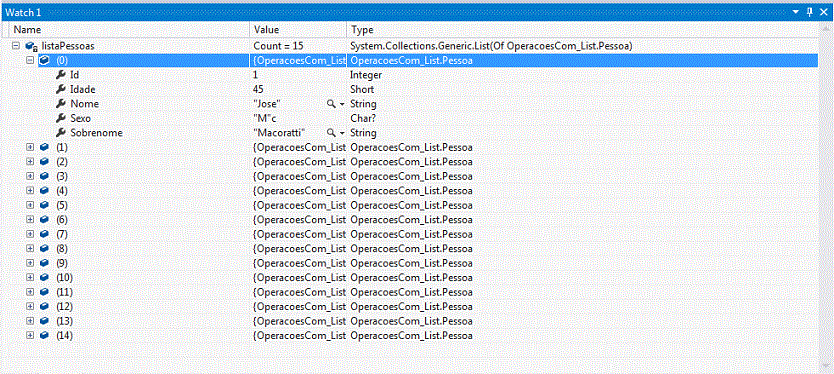Image resolution: width=834 pixels, height=374 pixels.
Task: Expand the (7) list item
Action: click(30, 234)
